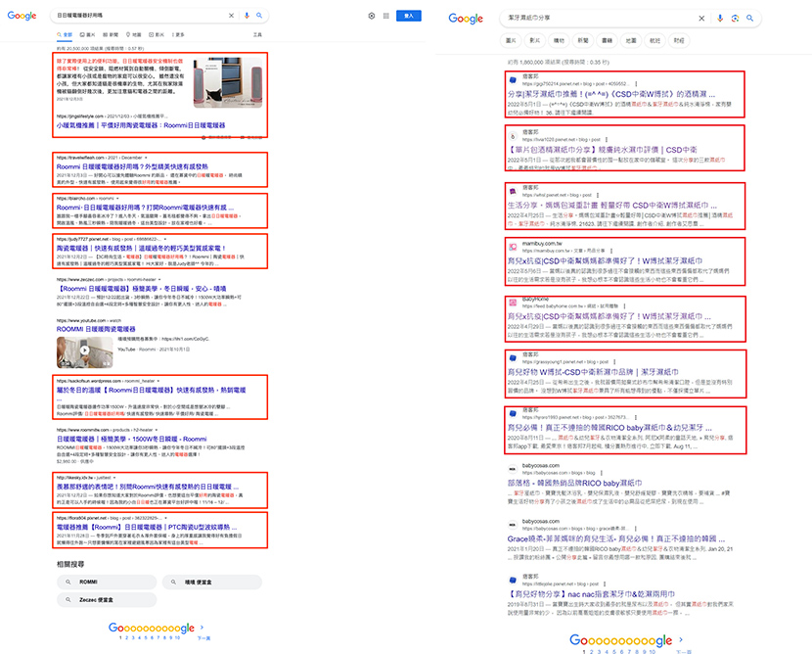Select the 地圖 filter chip in right search
The width and height of the screenshot is (812, 654).
[x=631, y=40]
